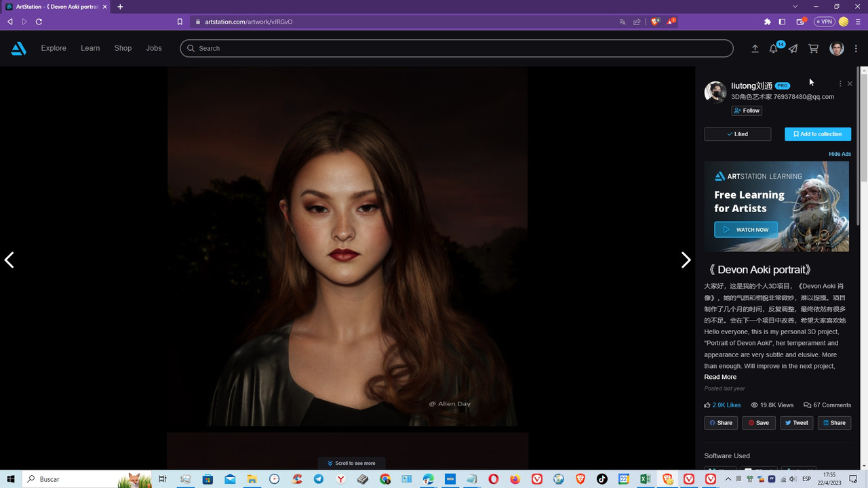868x488 pixels.
Task: Open Brave Shields icon
Action: 655,22
